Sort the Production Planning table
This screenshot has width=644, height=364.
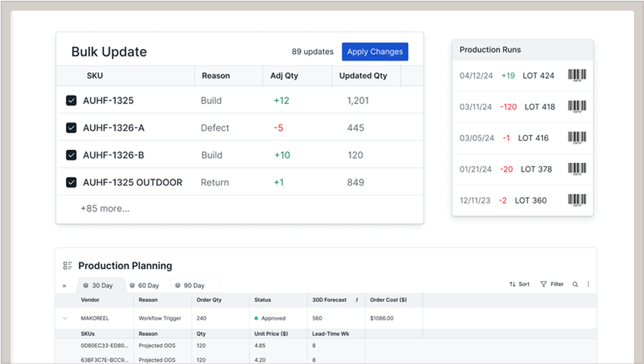tap(519, 285)
